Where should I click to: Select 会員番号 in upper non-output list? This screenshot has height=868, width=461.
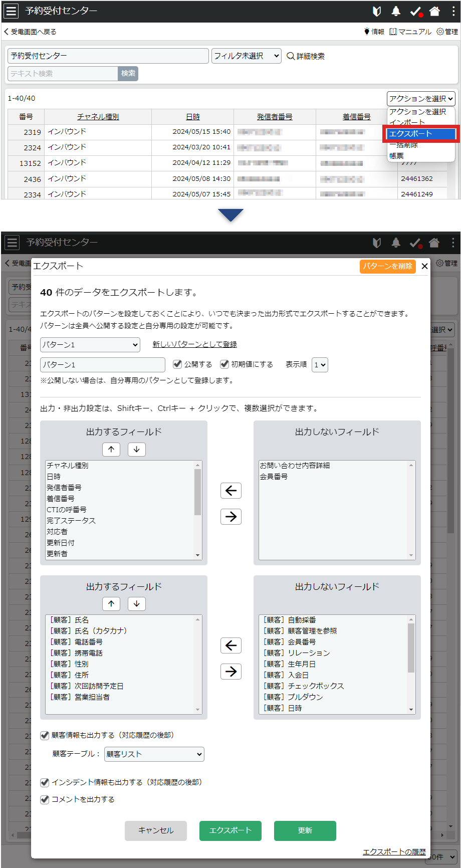pos(333,477)
